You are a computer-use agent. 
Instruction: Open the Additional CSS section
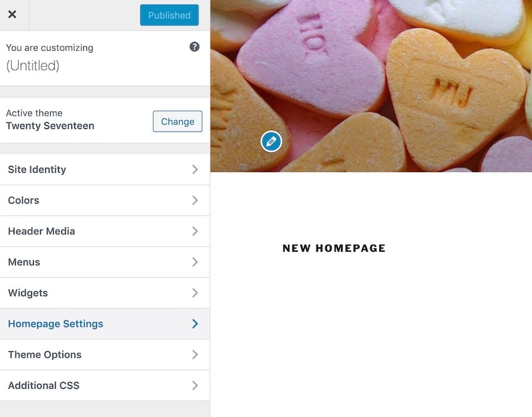(x=105, y=386)
